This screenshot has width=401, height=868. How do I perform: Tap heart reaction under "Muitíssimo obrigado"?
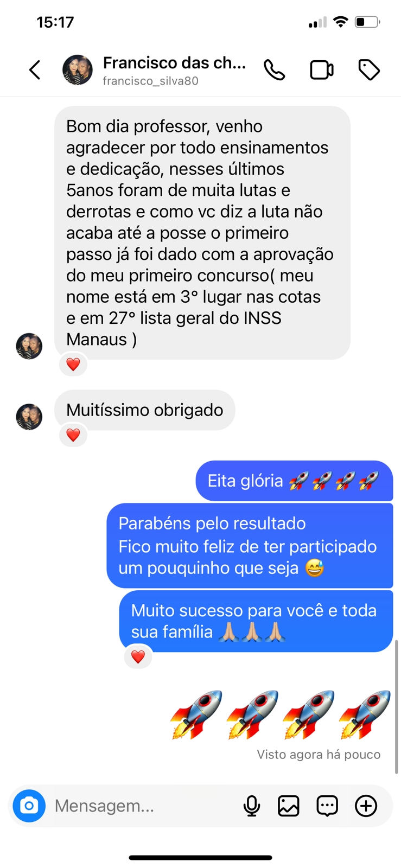tap(73, 435)
